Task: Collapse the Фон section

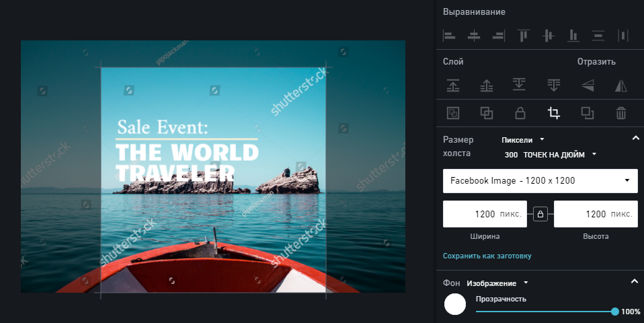Action: pos(635,281)
